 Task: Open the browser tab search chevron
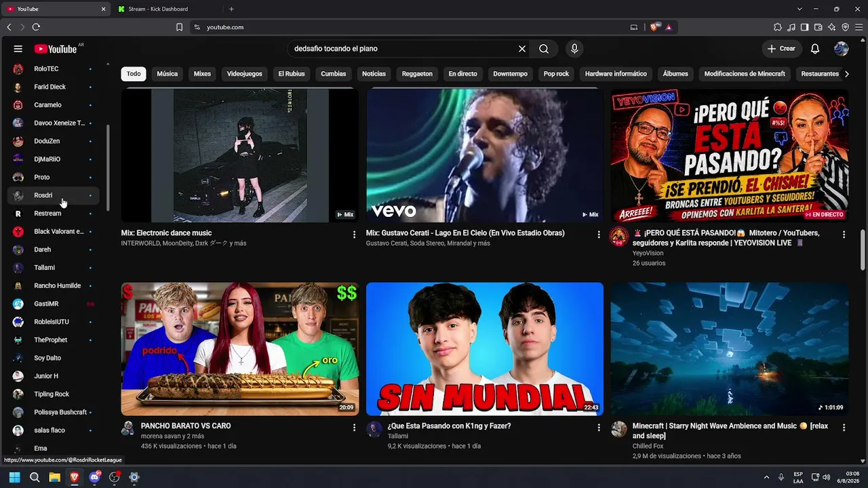pos(800,9)
